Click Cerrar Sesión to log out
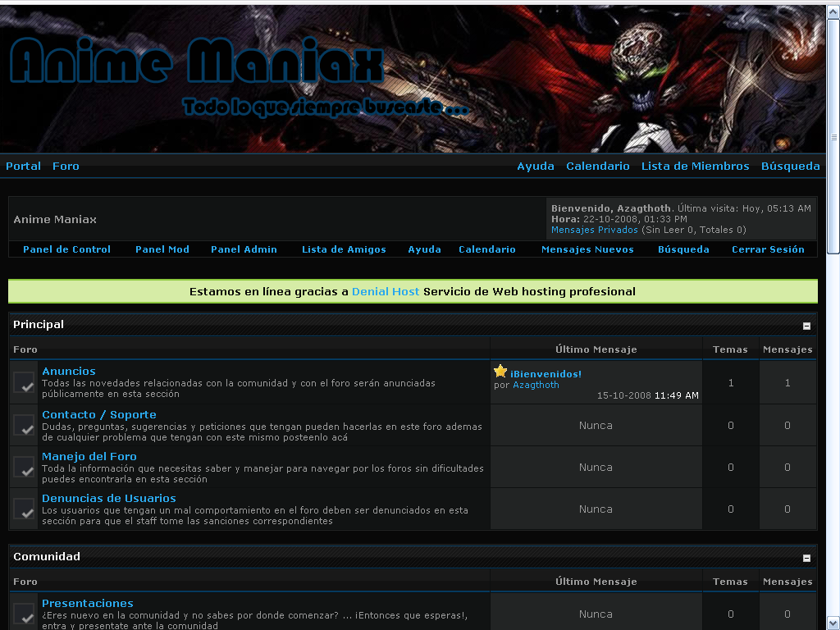 [768, 249]
